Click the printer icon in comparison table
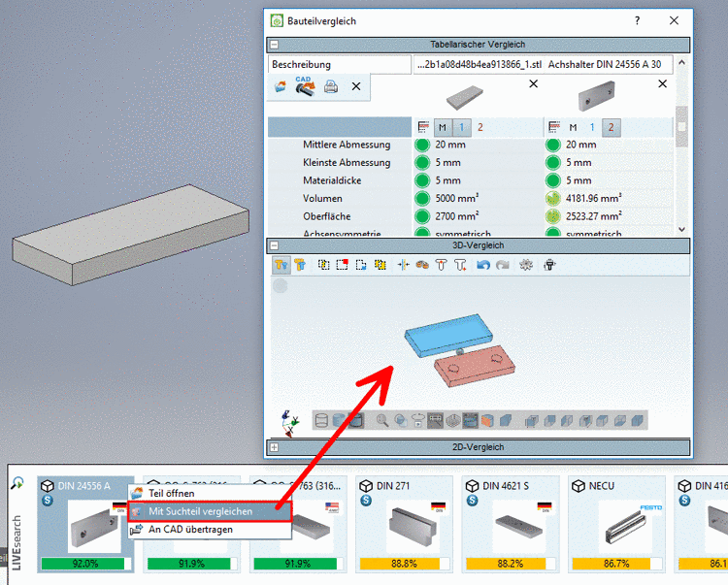 tap(331, 86)
